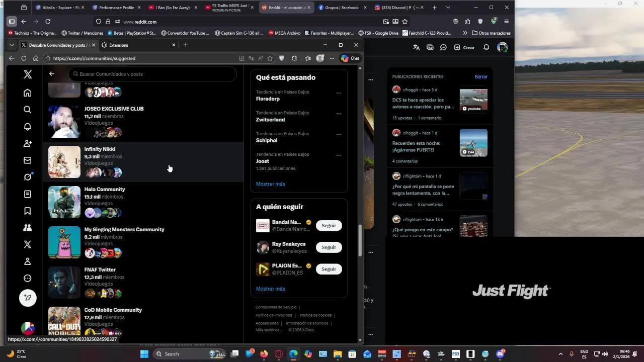This screenshot has height=362, width=644.
Task: Switch to the Discord tab in Firefox
Action: 398,8
